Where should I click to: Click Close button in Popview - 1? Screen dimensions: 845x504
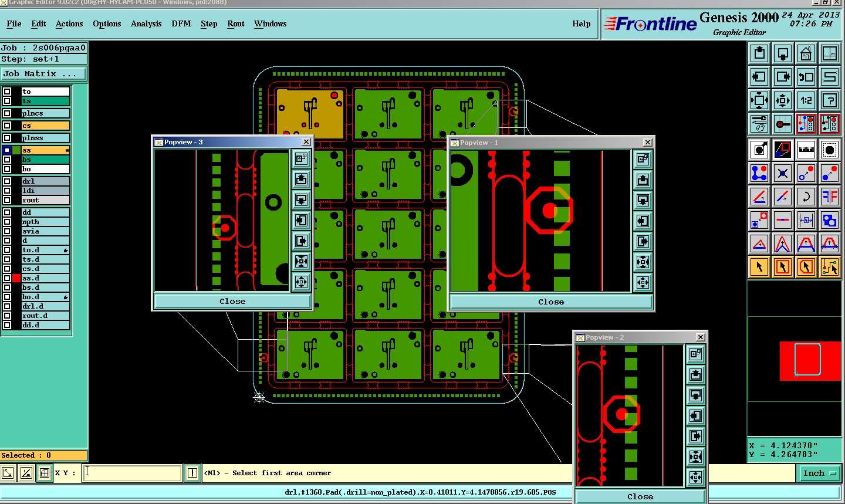pyautogui.click(x=551, y=302)
